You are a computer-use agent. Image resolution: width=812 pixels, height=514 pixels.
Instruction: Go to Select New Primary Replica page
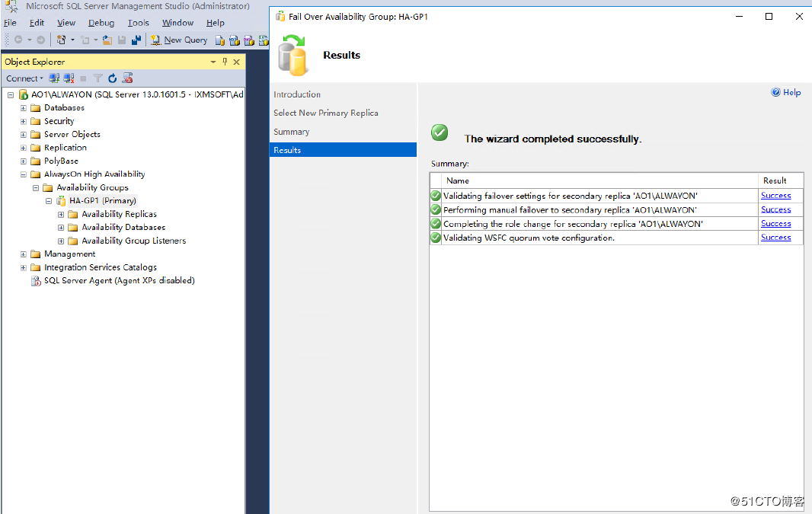326,113
